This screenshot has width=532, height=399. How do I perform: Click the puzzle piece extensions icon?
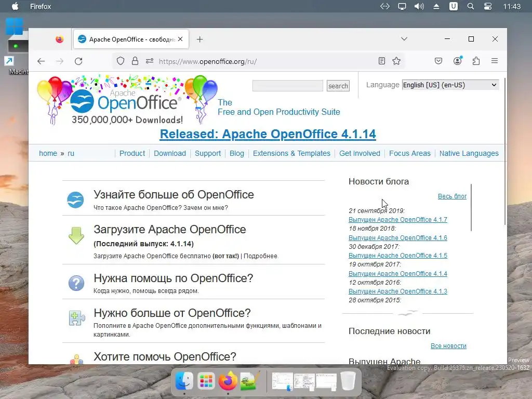pos(77,318)
